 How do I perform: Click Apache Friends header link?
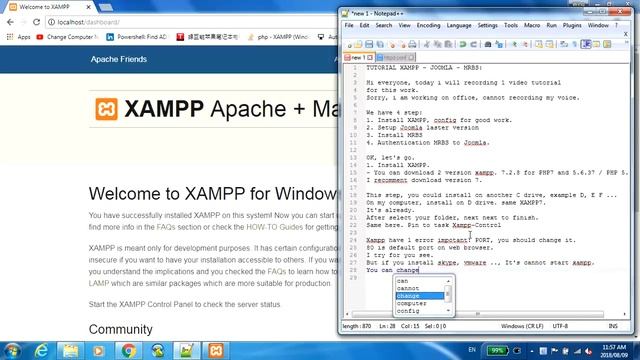pyautogui.click(x=119, y=59)
